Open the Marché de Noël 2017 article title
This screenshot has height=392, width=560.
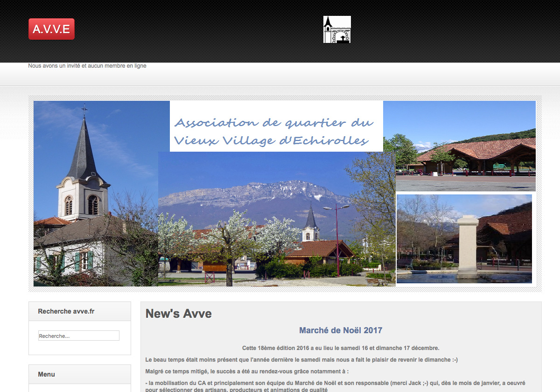[341, 330]
